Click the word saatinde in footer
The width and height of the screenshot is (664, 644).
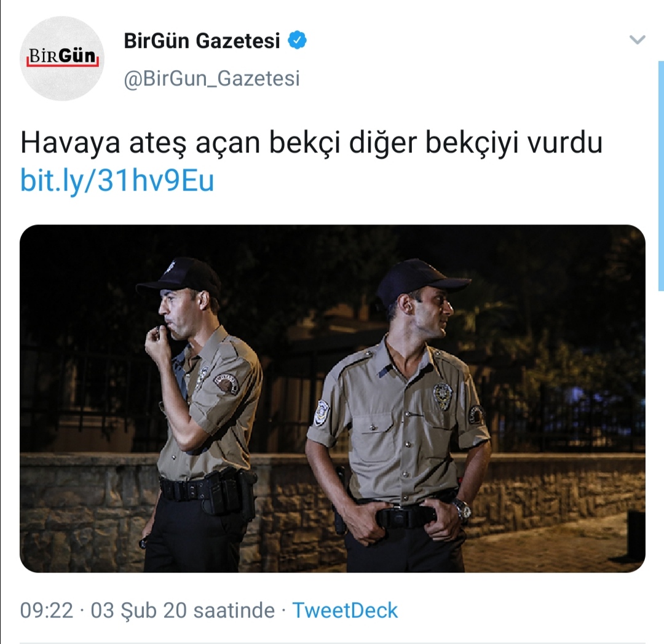point(234,611)
